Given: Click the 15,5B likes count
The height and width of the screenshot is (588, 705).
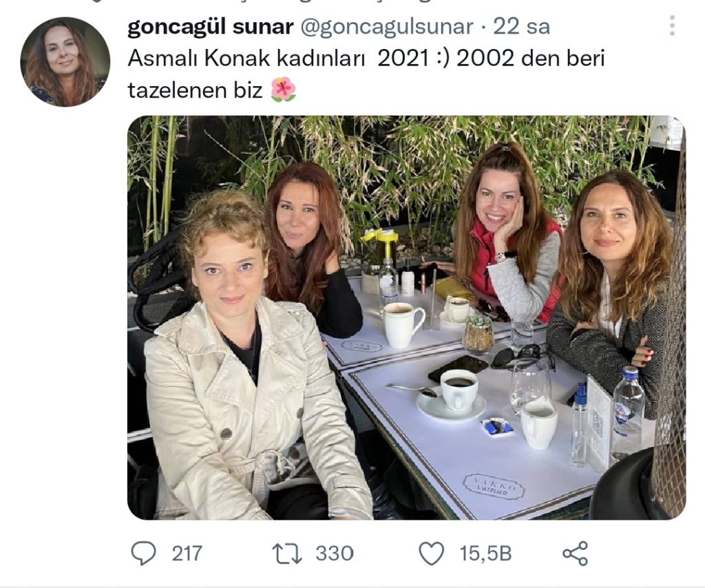Looking at the screenshot, I should [x=485, y=553].
